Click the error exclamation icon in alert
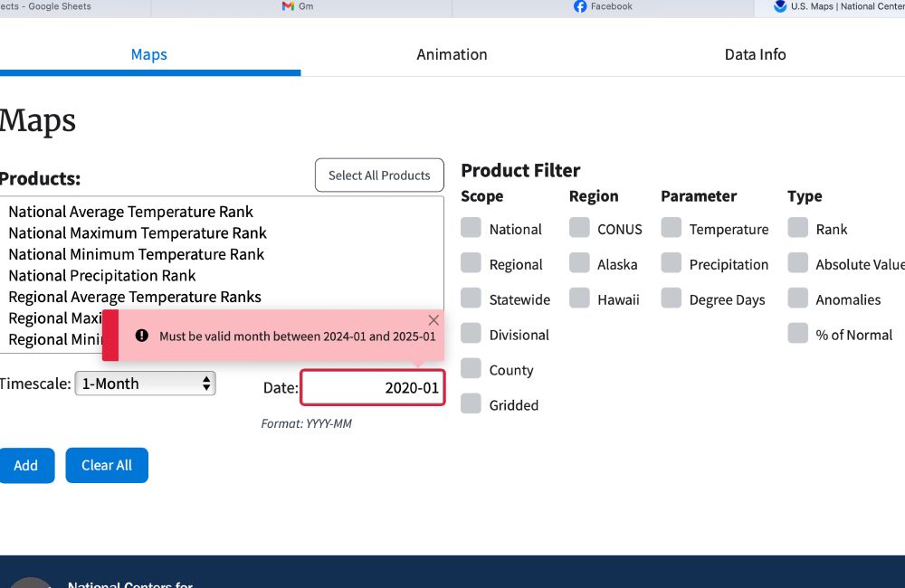This screenshot has width=905, height=588. [142, 336]
